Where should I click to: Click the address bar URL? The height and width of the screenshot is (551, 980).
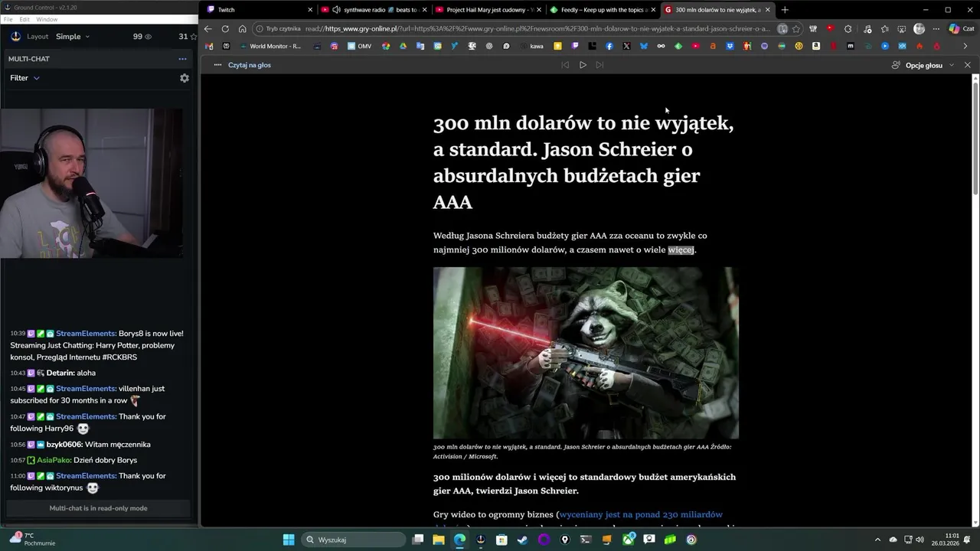click(x=538, y=29)
